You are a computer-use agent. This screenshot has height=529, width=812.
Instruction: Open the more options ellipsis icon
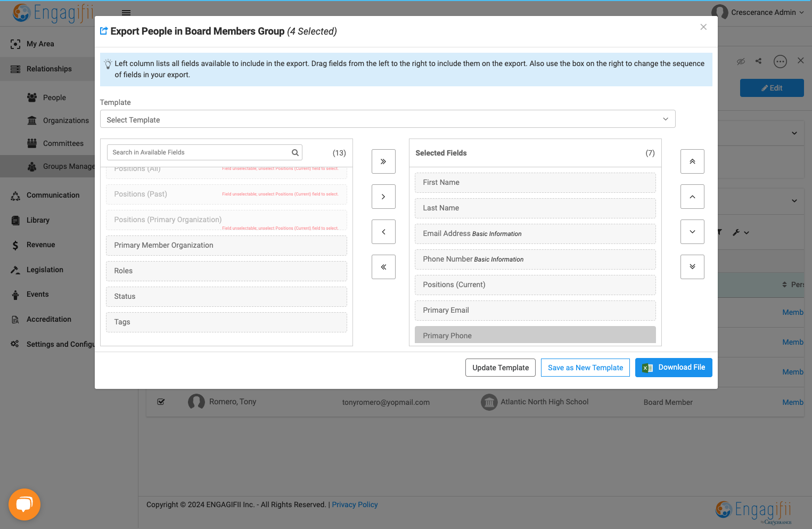click(780, 62)
